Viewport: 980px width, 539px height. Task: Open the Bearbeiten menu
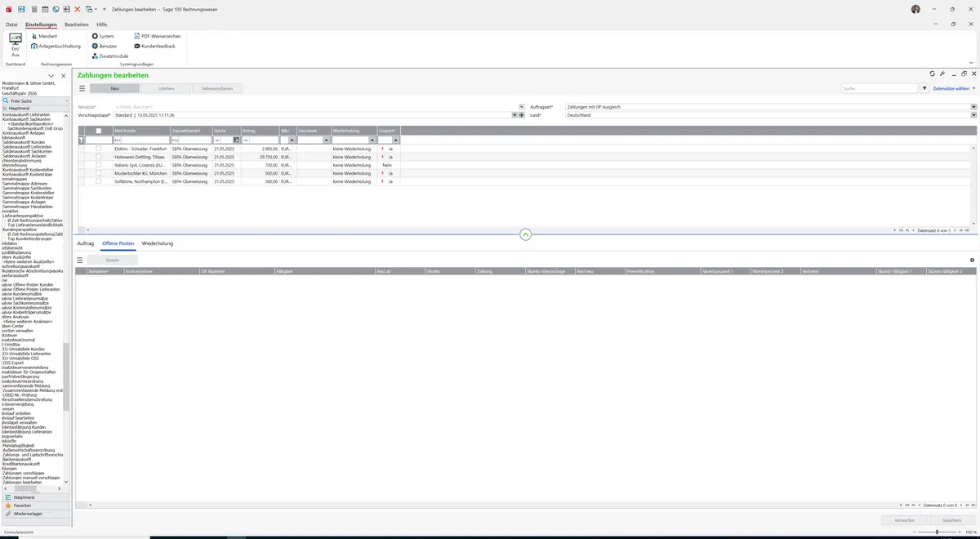point(77,24)
